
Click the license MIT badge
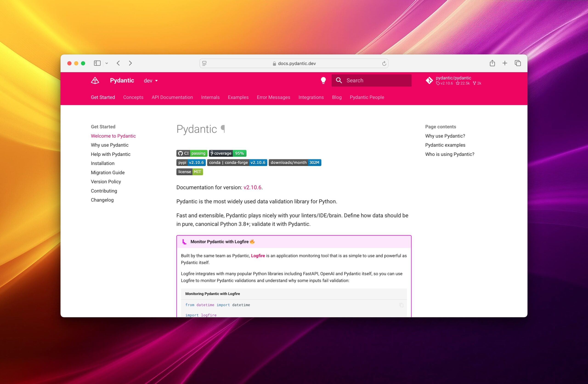(x=189, y=172)
